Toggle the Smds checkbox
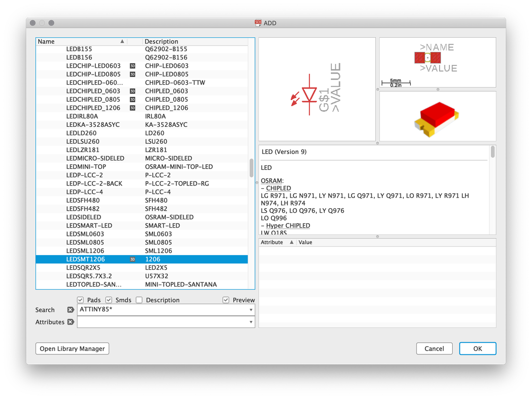Viewport: 532px width, 399px height. (108, 300)
